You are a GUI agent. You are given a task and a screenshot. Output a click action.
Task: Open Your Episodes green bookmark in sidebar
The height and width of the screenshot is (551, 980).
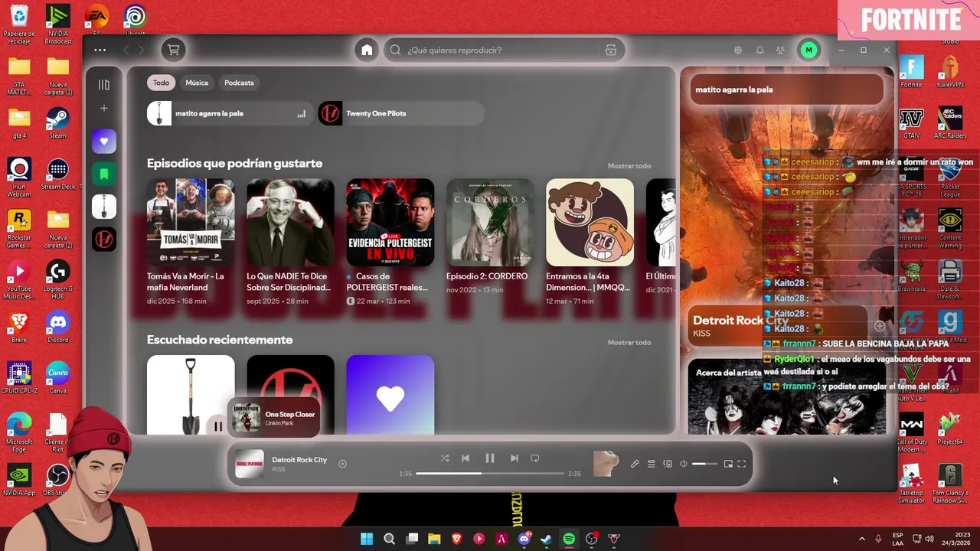tap(104, 174)
